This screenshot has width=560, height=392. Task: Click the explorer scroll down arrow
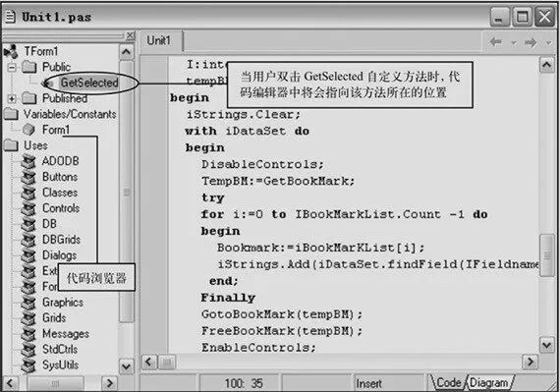(x=126, y=366)
